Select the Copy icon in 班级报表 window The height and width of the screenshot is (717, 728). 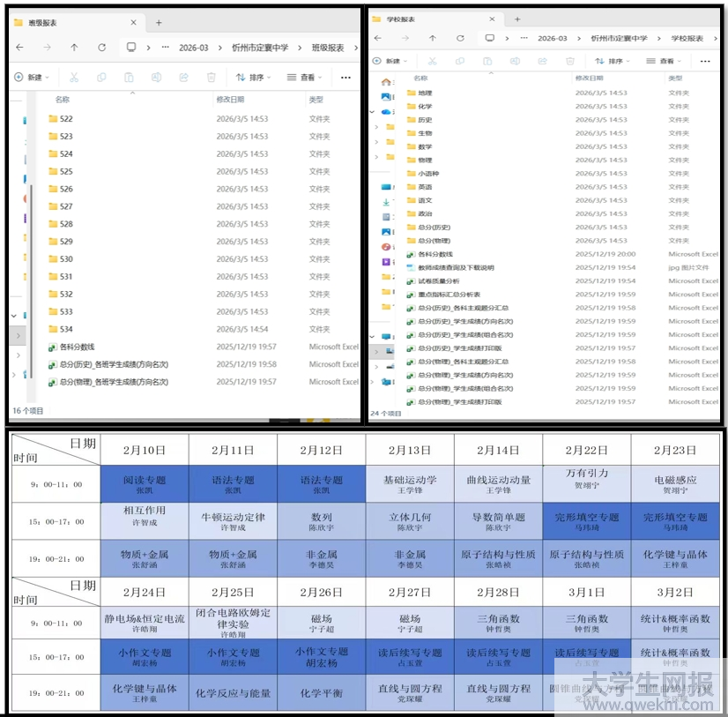point(102,78)
